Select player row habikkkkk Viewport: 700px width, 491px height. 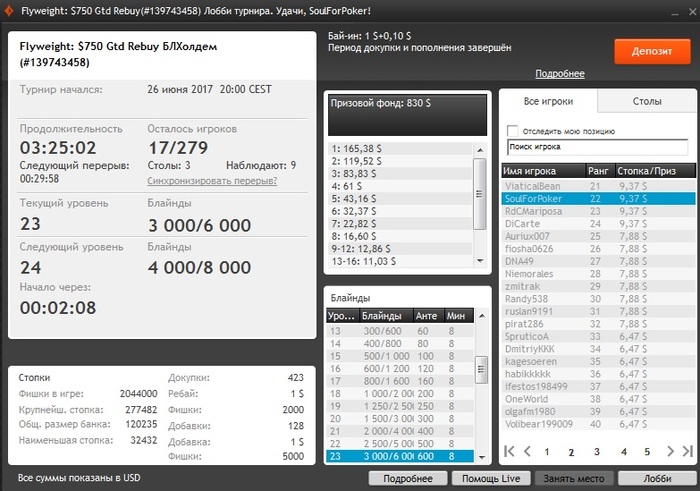pos(599,374)
